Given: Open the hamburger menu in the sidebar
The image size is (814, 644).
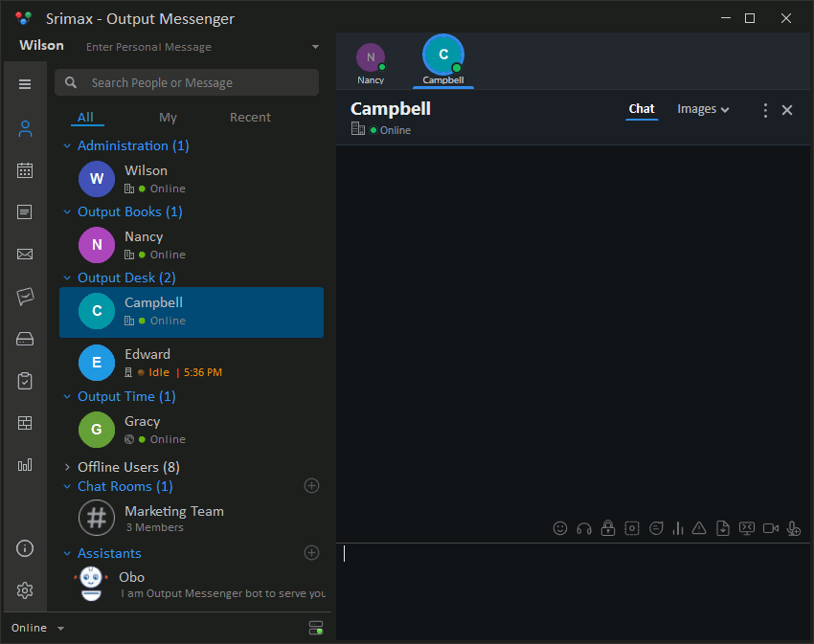Looking at the screenshot, I should point(24,84).
